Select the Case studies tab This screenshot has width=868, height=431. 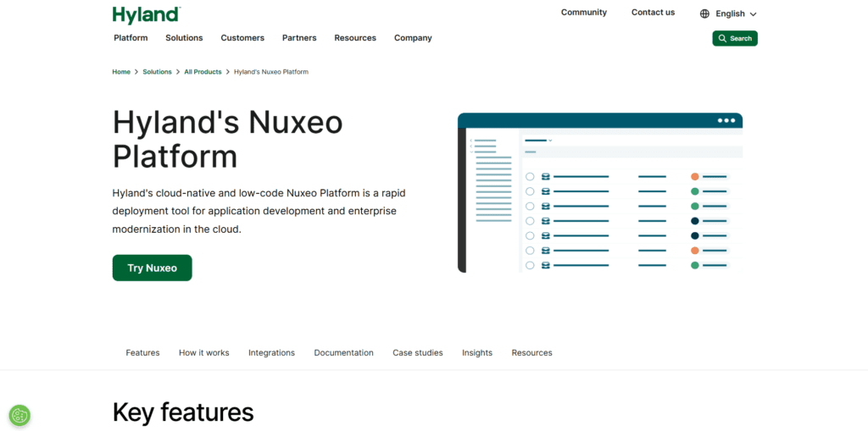[418, 352]
